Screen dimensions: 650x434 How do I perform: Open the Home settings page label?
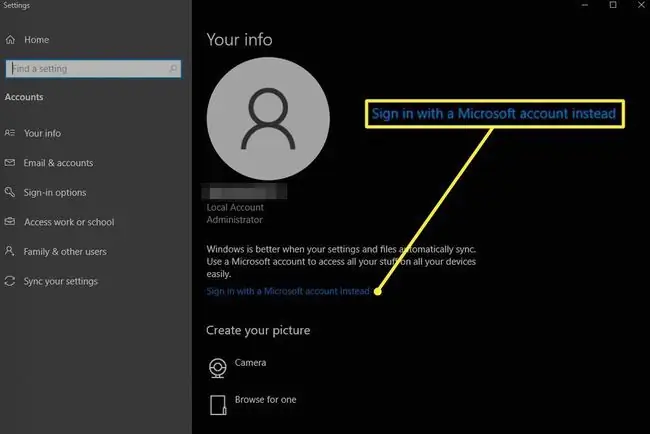(x=36, y=40)
